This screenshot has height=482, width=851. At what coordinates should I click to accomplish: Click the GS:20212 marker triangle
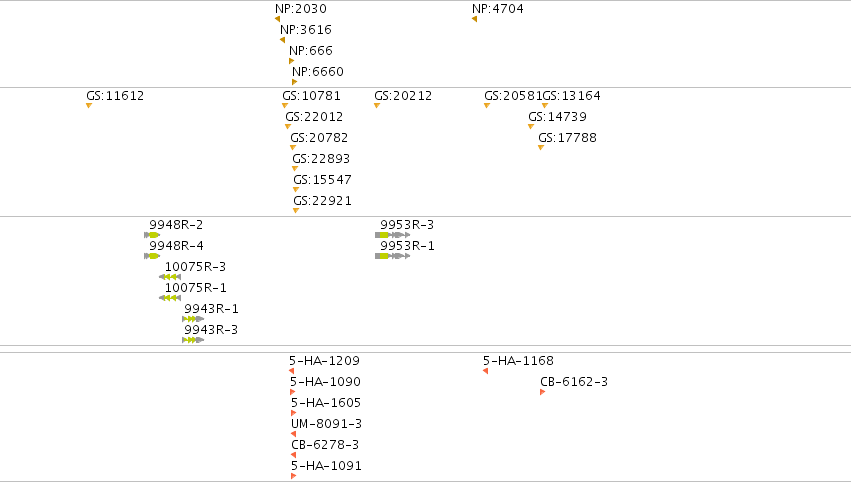pyautogui.click(x=377, y=105)
